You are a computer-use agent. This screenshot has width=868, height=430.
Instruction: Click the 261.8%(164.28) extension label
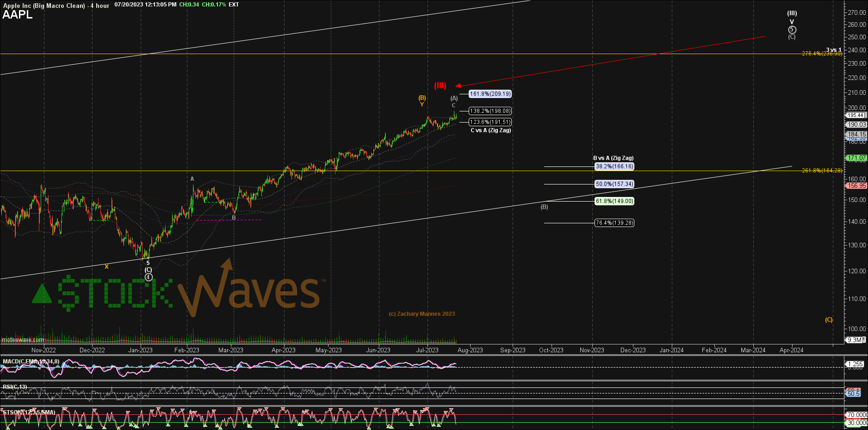click(x=822, y=171)
